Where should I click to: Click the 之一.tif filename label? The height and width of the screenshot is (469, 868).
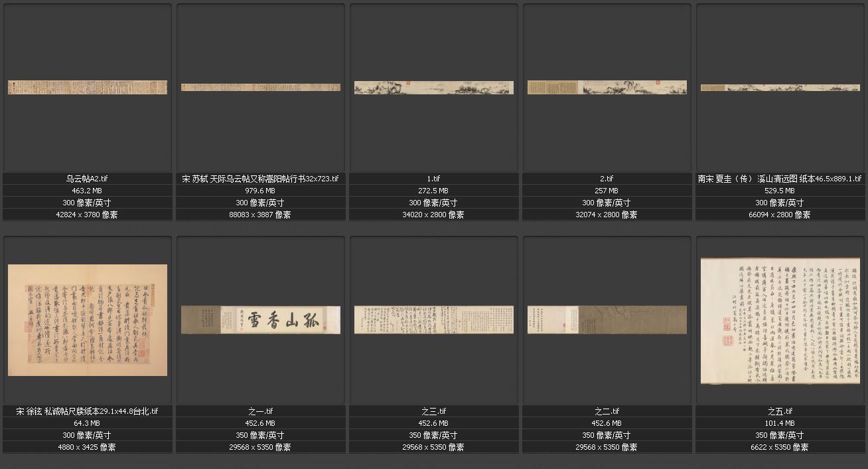pyautogui.click(x=260, y=411)
